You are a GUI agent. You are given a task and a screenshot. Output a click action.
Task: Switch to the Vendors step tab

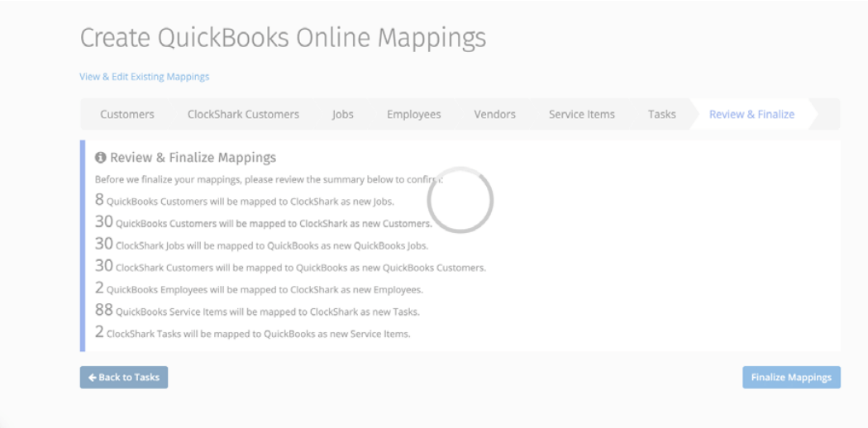click(x=495, y=115)
